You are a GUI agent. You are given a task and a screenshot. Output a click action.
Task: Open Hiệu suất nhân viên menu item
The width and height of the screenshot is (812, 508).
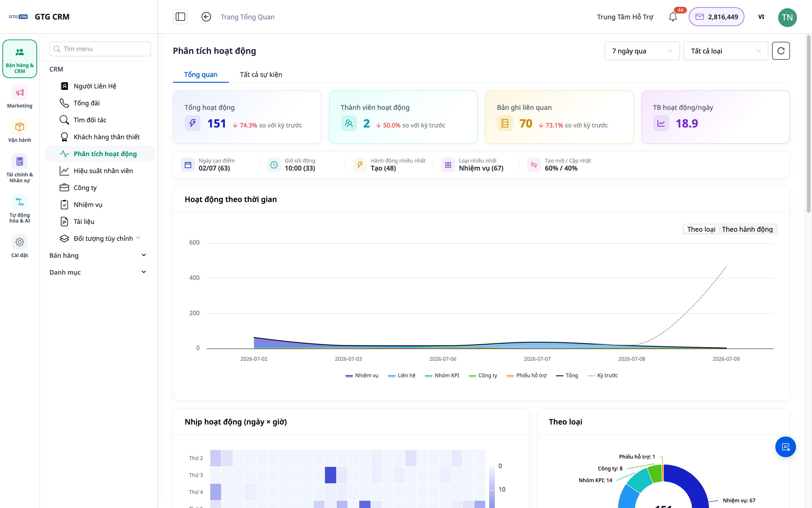100,171
